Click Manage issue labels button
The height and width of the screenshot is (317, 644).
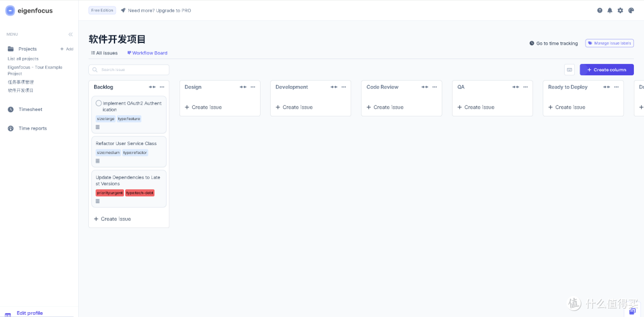point(609,43)
